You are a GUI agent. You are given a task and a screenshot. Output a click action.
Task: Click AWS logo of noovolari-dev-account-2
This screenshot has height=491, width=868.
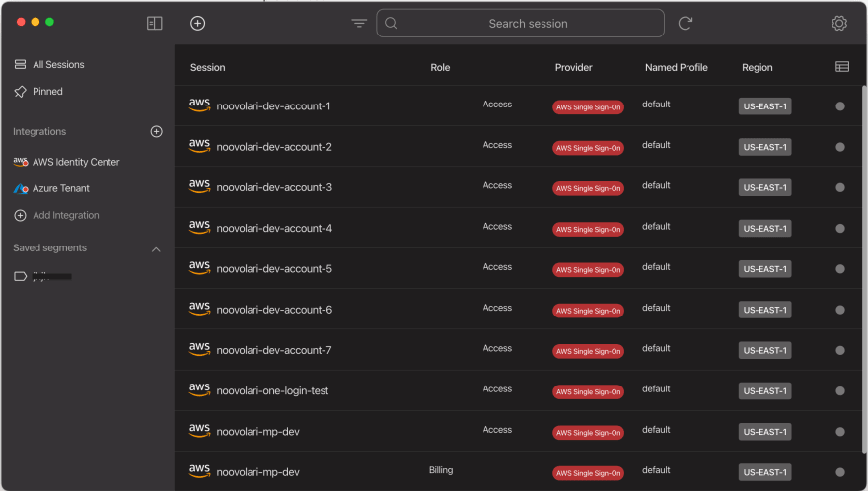click(x=199, y=145)
